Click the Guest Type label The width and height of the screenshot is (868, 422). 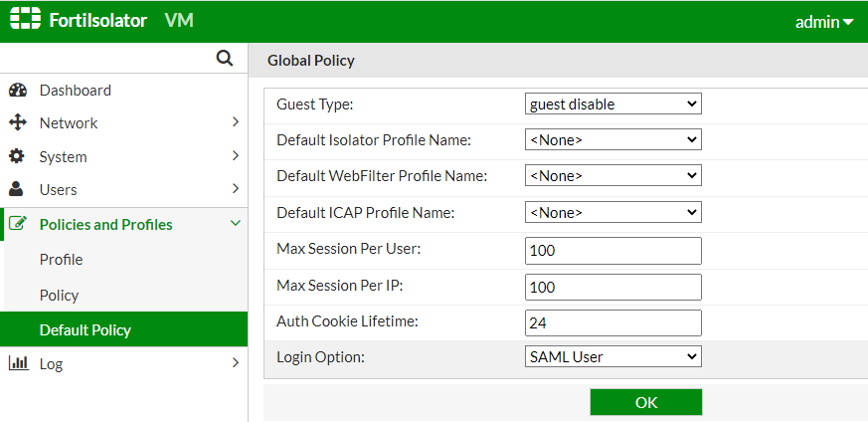pyautogui.click(x=314, y=105)
